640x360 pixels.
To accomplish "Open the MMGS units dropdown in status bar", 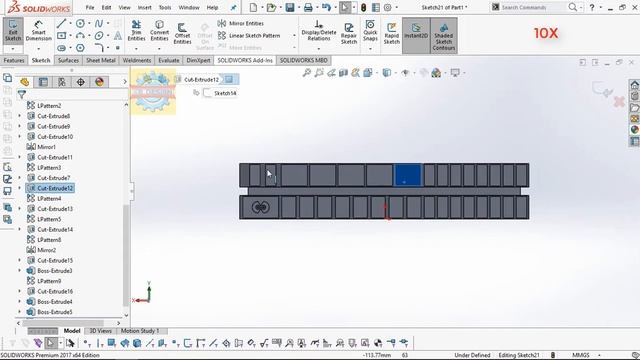I will pyautogui.click(x=600, y=355).
